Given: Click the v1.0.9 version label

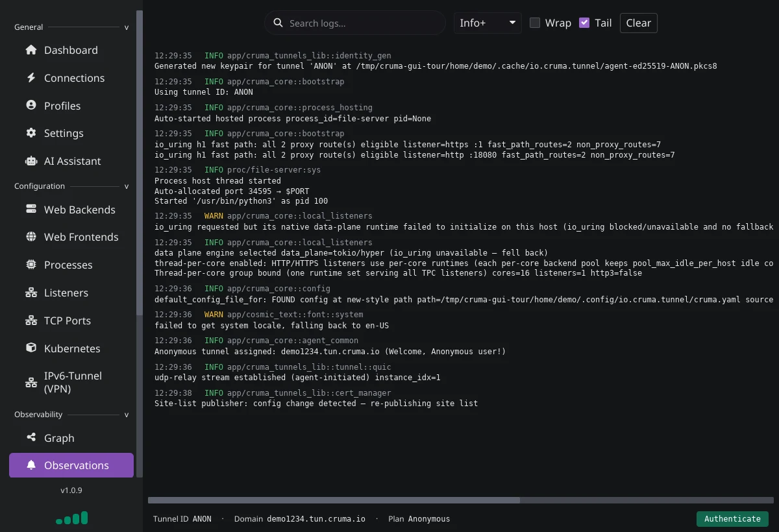Looking at the screenshot, I should click(71, 490).
